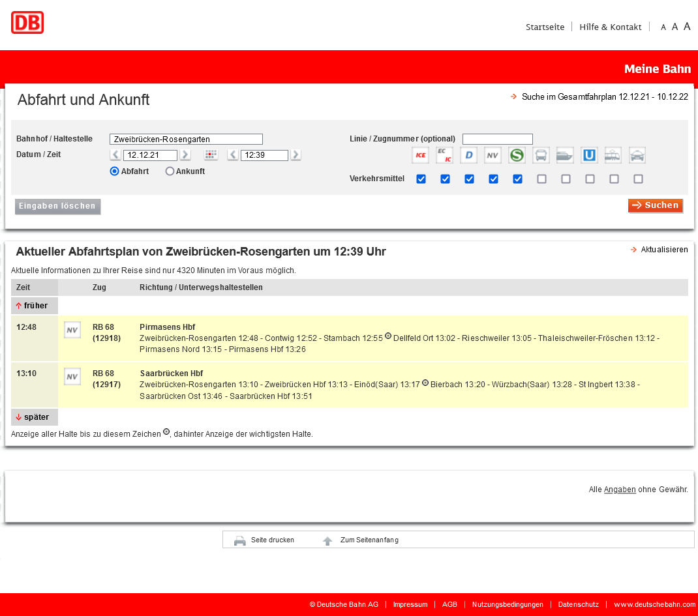
Task: Select the Ankunft radio button
Action: 170,171
